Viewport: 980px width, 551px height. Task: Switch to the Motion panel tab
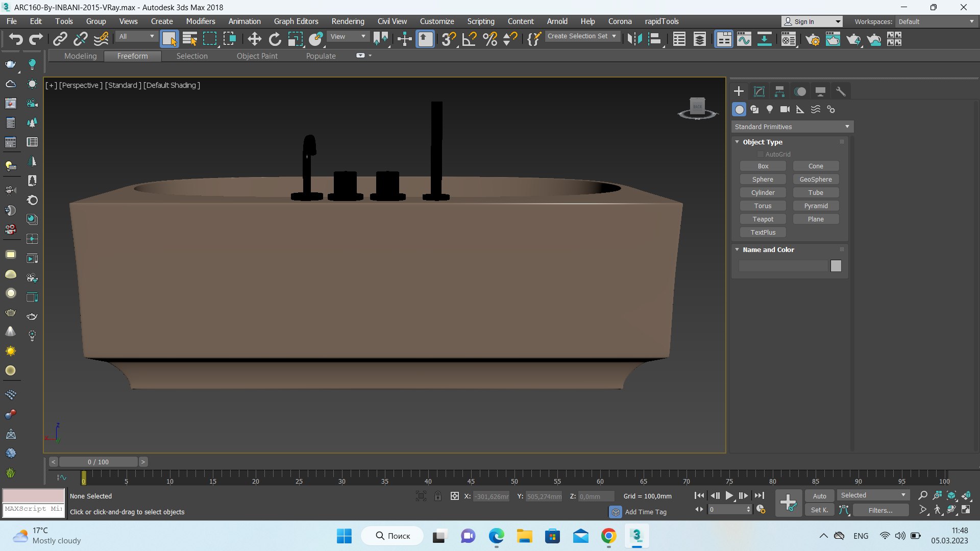coord(800,91)
